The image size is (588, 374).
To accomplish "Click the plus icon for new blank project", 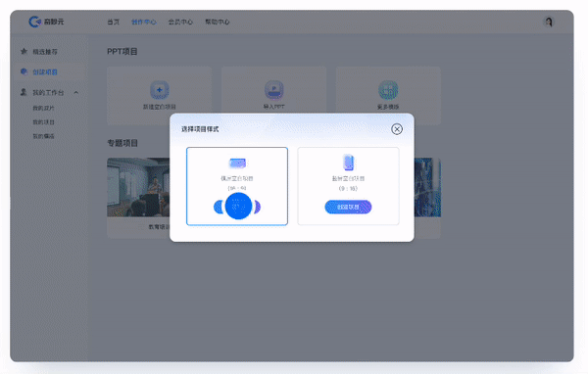I will tap(160, 90).
